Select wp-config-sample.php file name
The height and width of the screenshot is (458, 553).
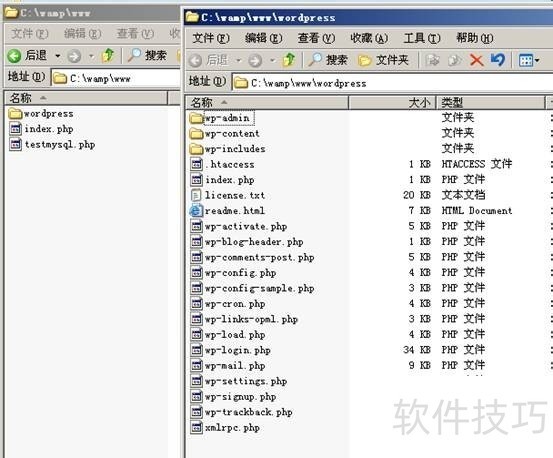[260, 288]
